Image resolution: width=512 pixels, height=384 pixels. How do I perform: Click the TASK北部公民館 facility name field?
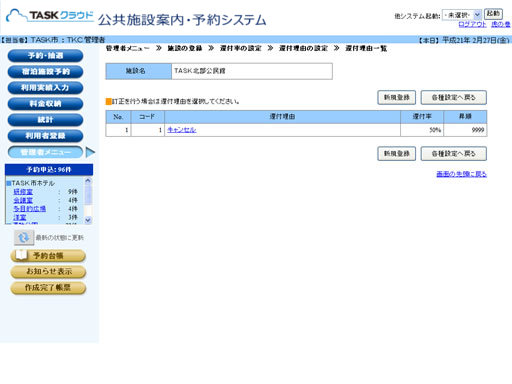pos(252,71)
